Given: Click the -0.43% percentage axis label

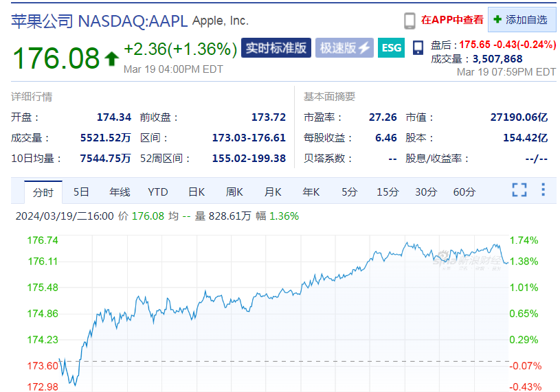Looking at the screenshot, I should click(526, 387).
